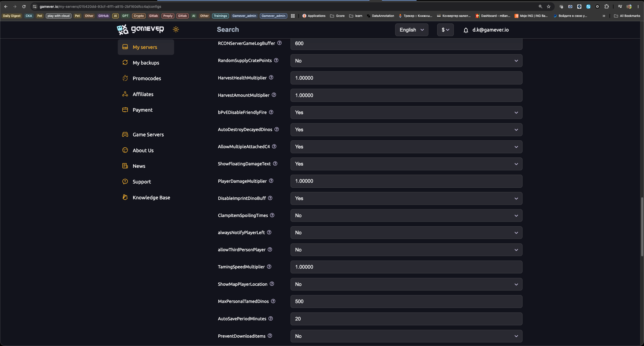Open the Support page link
Viewport: 644px width, 346px height.
146,182
